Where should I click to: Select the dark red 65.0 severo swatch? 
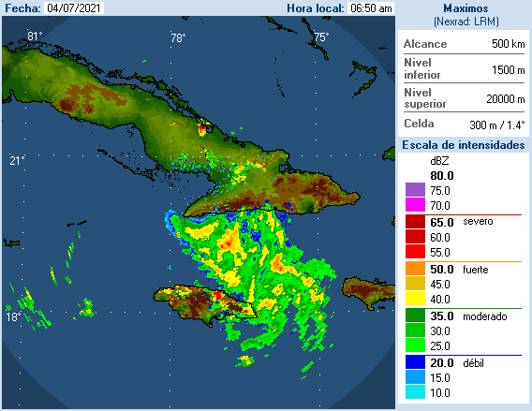(415, 222)
